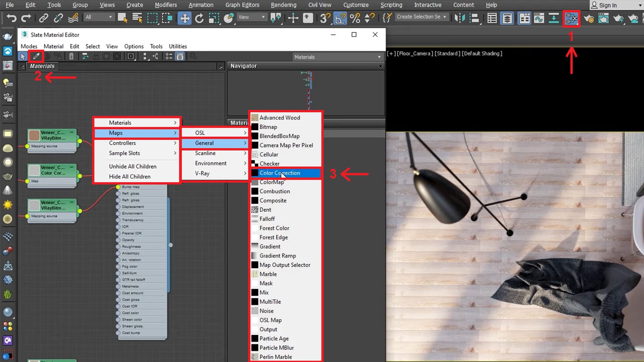
Task: Open the Rendered Frame Window icon
Action: click(603, 18)
